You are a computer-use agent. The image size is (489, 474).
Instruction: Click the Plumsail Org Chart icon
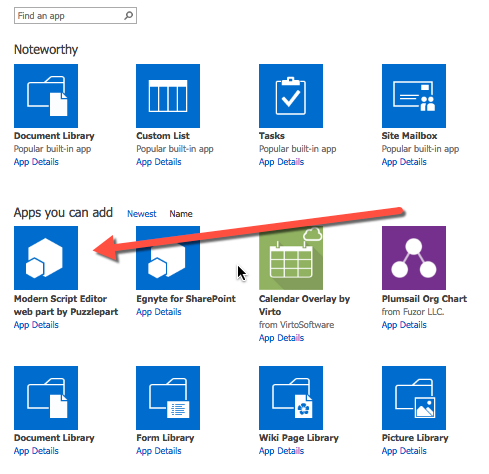pos(414,258)
